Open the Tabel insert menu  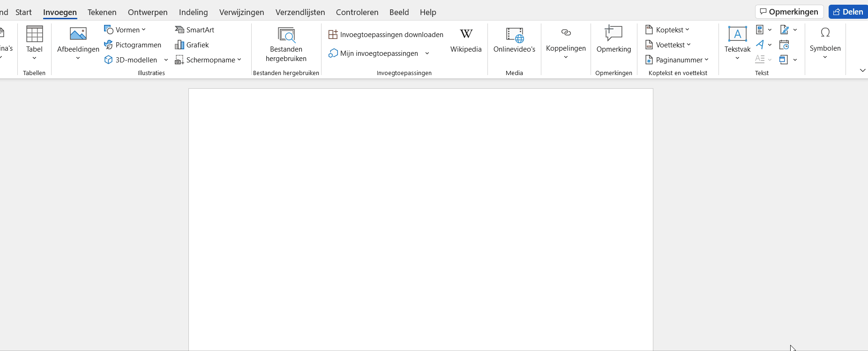(x=34, y=44)
